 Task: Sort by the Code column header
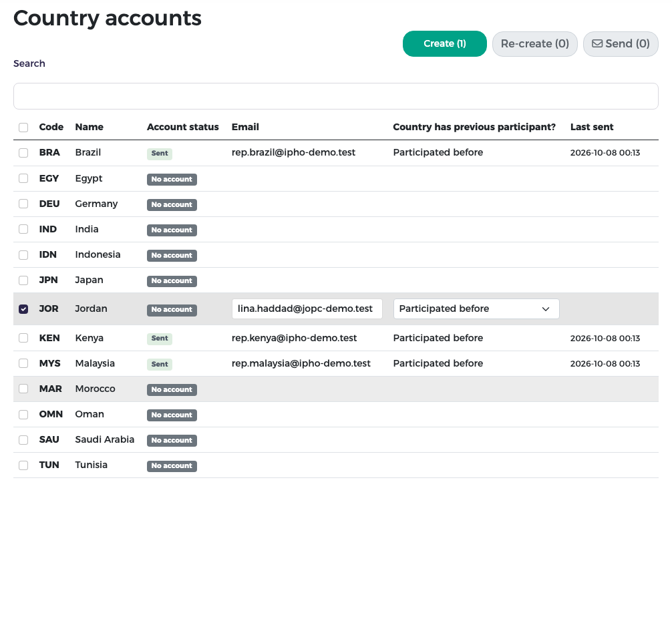51,127
